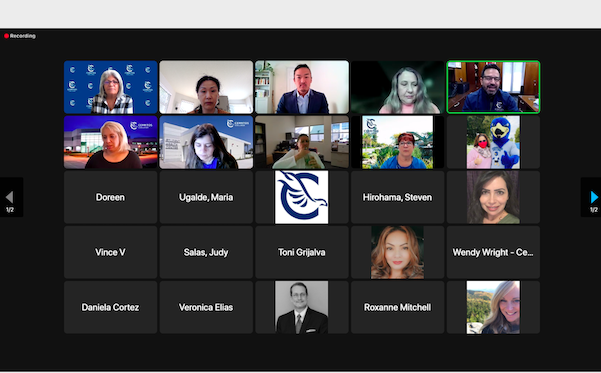Click black-and-white portrait of man in suit
601x373 pixels.
click(x=302, y=307)
